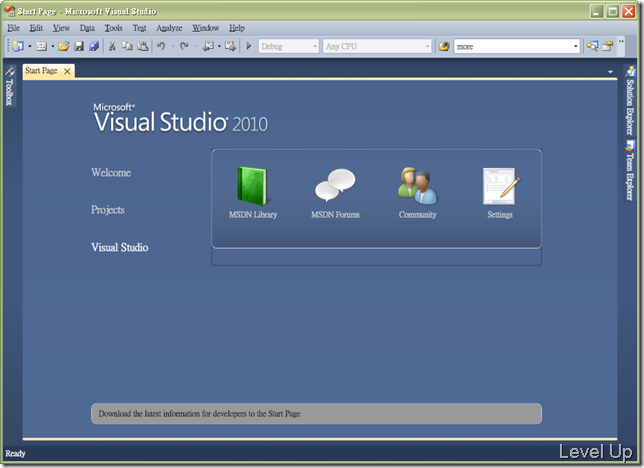The height and width of the screenshot is (468, 644).
Task: Click the Visual Studio title bar app icon
Action: (x=9, y=10)
